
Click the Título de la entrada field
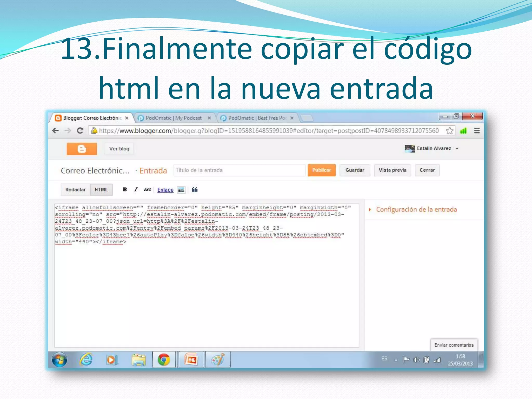(x=239, y=170)
